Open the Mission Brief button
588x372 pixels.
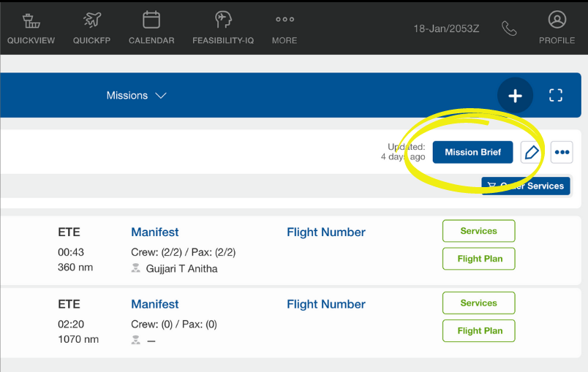tap(472, 152)
